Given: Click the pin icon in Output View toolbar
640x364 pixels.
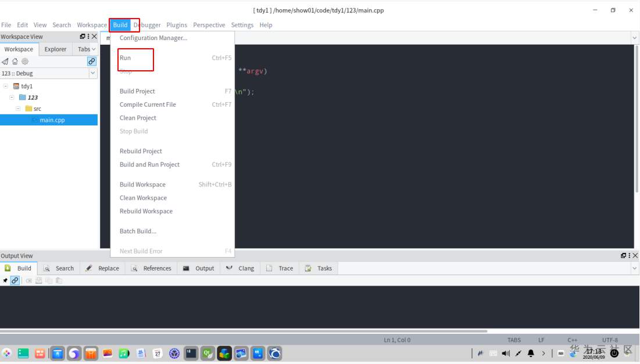Looking at the screenshot, I should 5,280.
